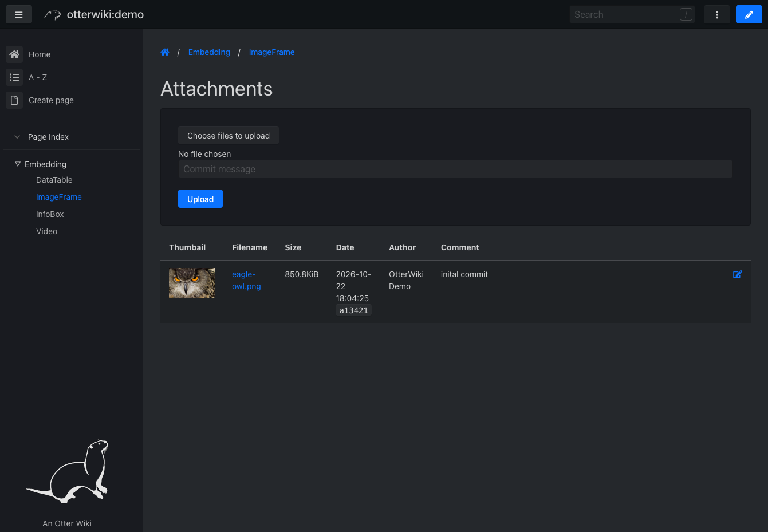The image size is (768, 532).
Task: Open the eagle owl thumbnail image
Action: 192,283
